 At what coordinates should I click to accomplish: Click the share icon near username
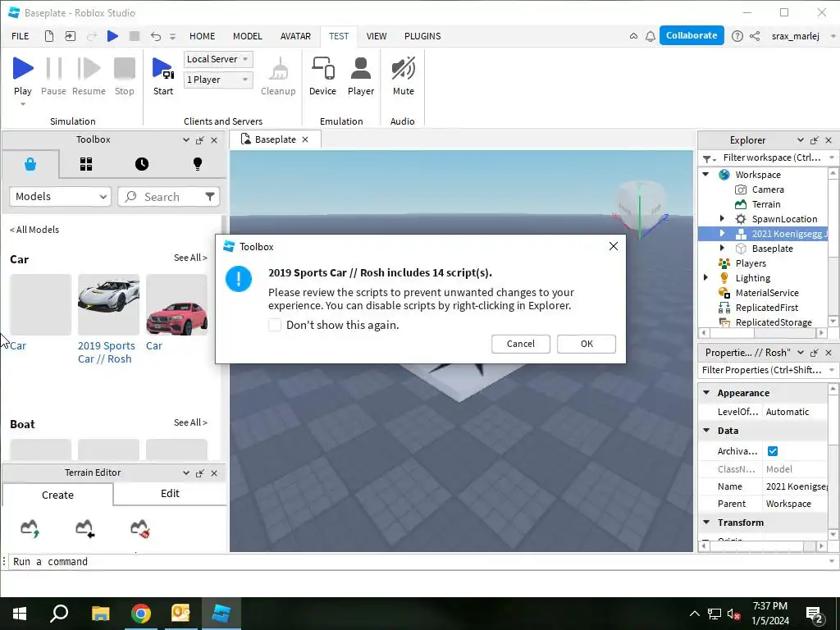click(x=755, y=36)
